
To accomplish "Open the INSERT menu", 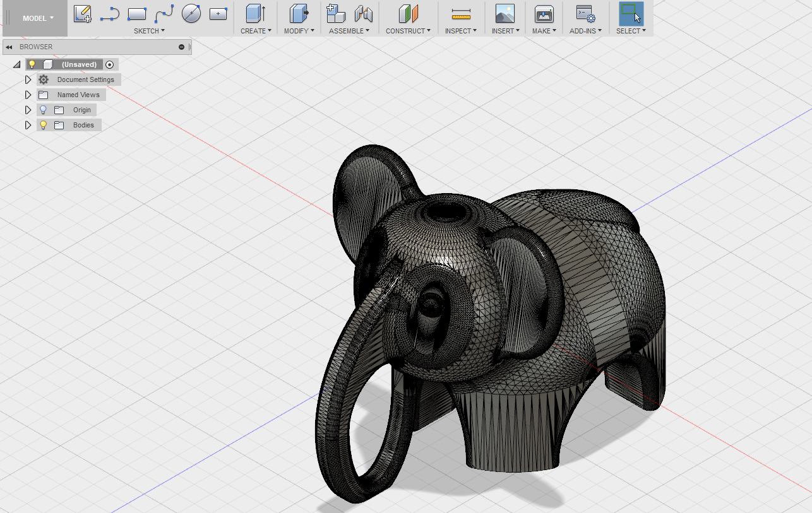I will [506, 31].
